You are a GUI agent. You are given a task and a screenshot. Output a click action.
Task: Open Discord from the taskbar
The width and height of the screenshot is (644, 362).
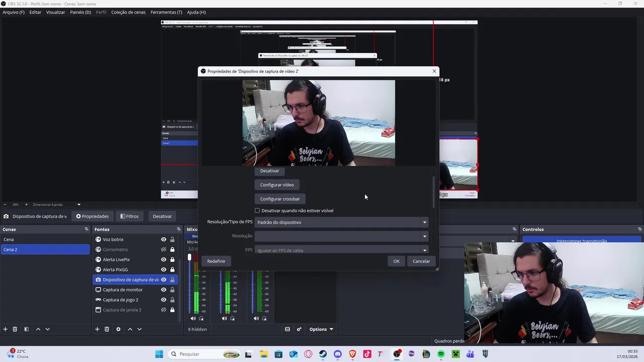click(x=338, y=354)
